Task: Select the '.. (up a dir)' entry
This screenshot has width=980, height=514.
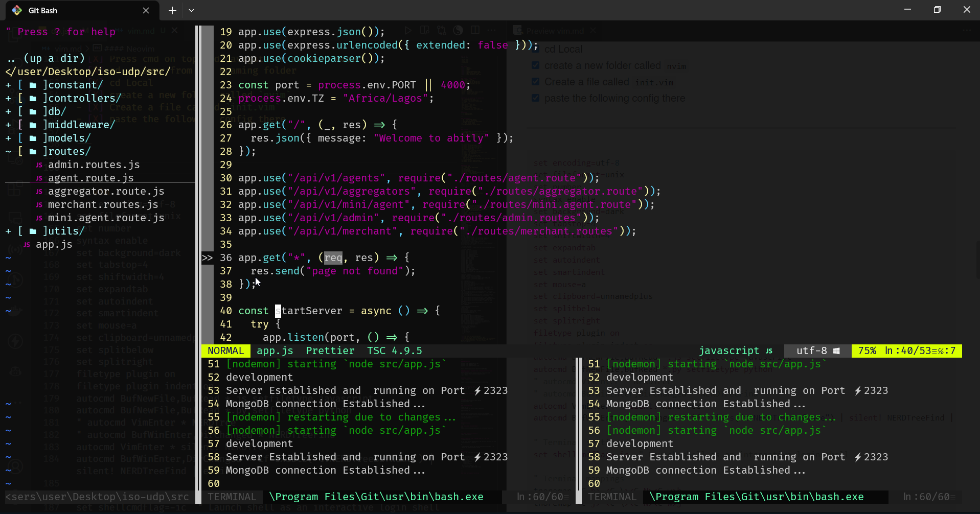Action: 45,59
